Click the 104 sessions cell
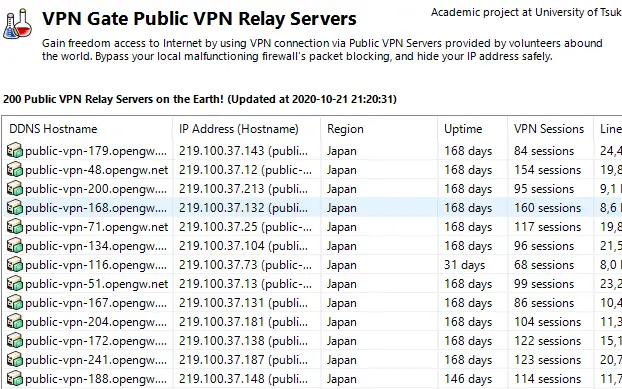622x389 pixels. pos(547,322)
